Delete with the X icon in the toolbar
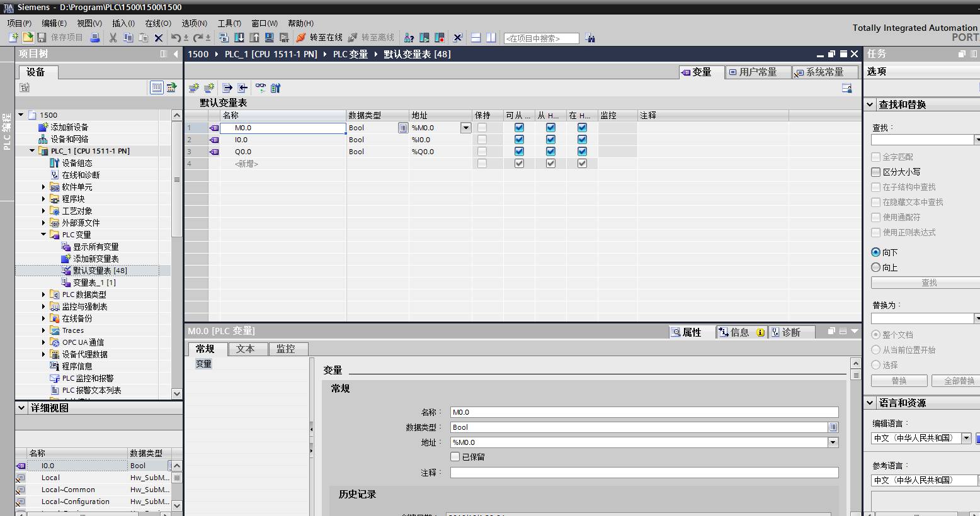The height and width of the screenshot is (516, 980). pos(159,38)
